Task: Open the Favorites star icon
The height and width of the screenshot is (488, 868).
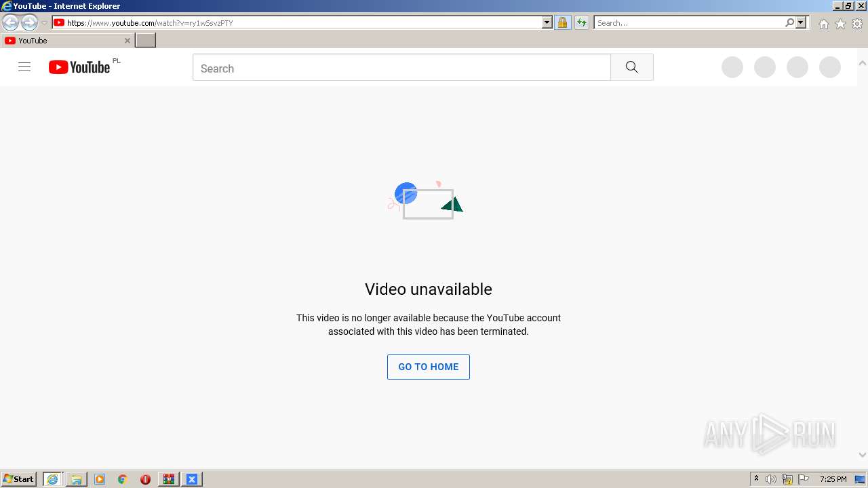Action: pyautogui.click(x=840, y=24)
